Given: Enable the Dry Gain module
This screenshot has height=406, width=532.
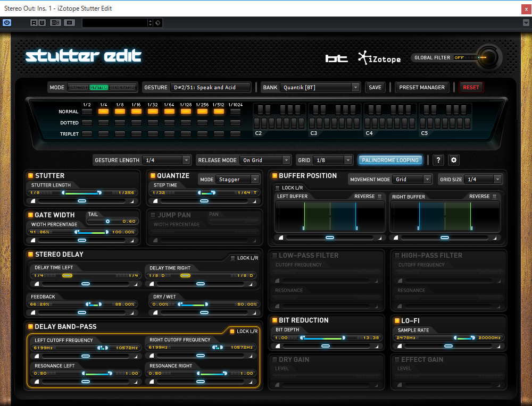Looking at the screenshot, I should click(275, 359).
